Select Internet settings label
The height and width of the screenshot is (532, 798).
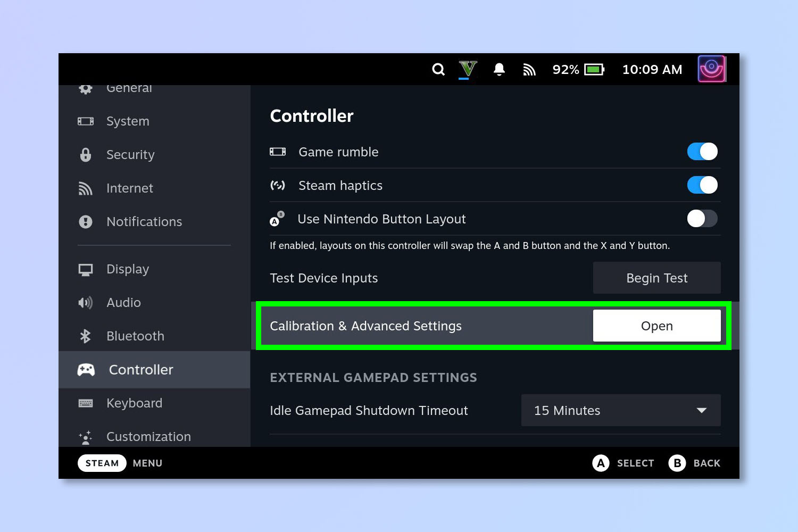(130, 188)
